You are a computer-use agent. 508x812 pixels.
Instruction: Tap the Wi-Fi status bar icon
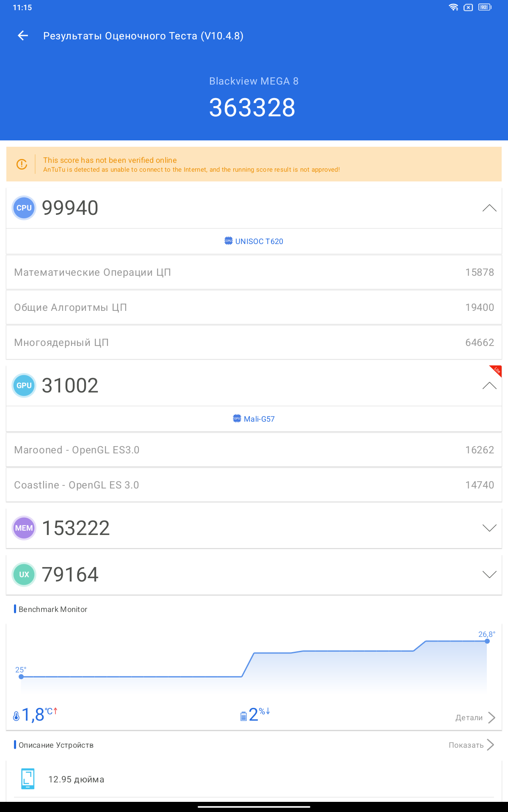[454, 7]
